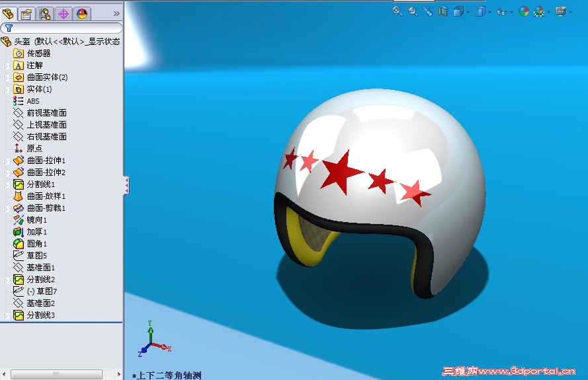
Task: Collapse the FeatureManager panel via side handle
Action: tap(127, 186)
